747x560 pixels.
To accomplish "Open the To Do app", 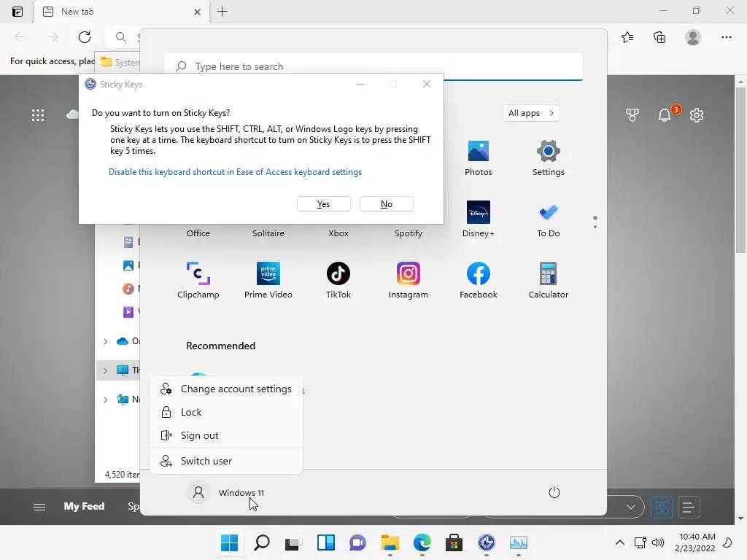I will pyautogui.click(x=548, y=219).
